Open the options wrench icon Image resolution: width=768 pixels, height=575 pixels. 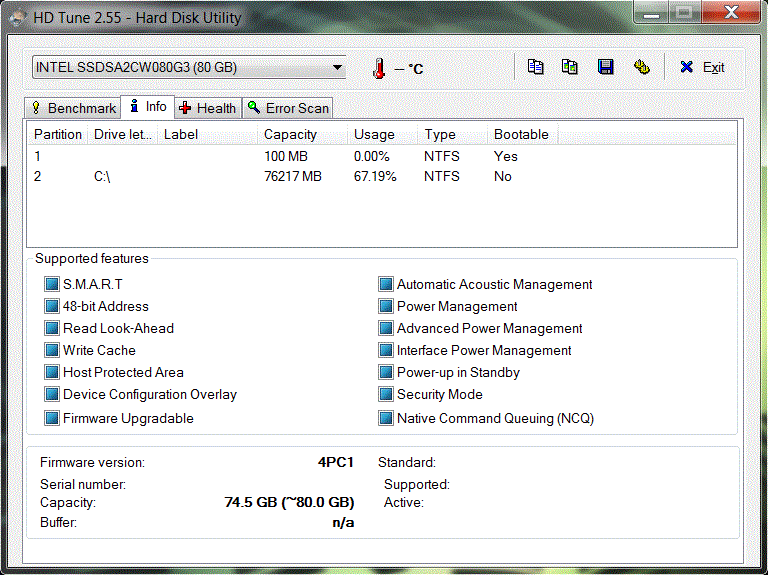click(642, 67)
